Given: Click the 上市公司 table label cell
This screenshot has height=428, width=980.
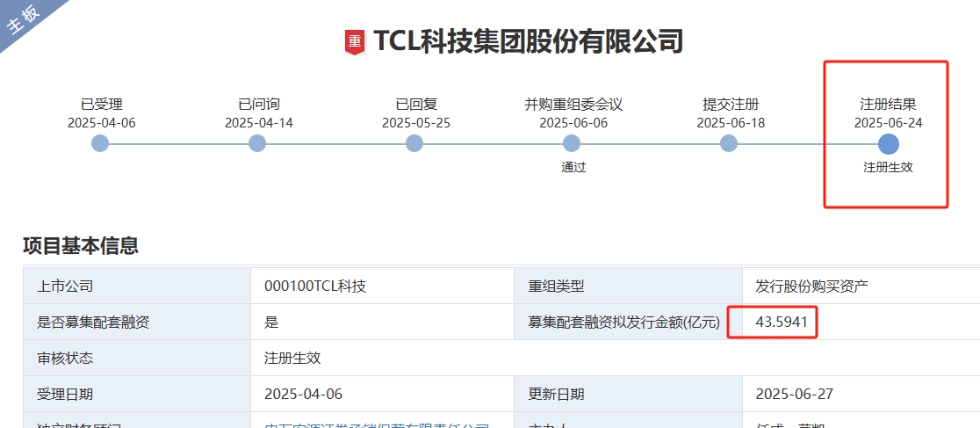Looking at the screenshot, I should (137, 286).
